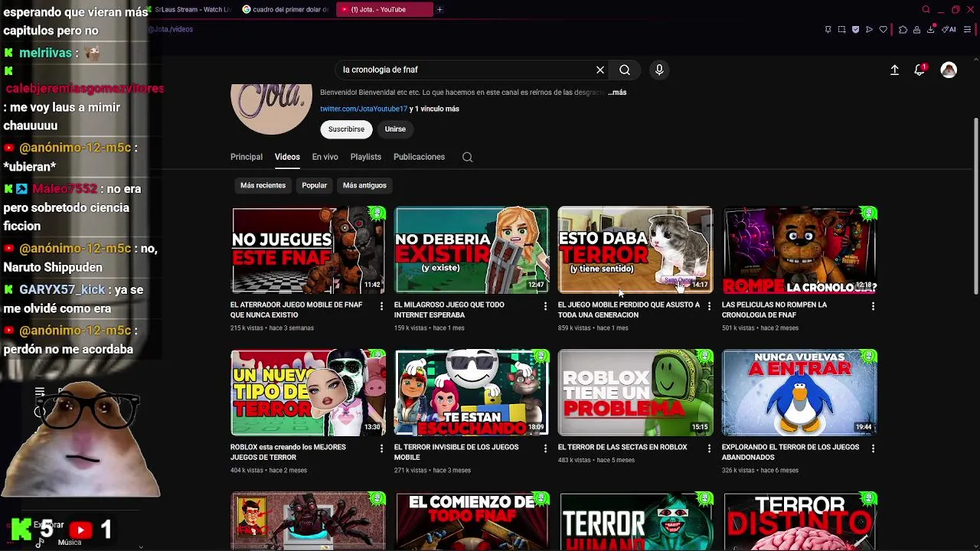980x551 pixels.
Task: Switch to the Principal channel tab
Action: click(247, 157)
